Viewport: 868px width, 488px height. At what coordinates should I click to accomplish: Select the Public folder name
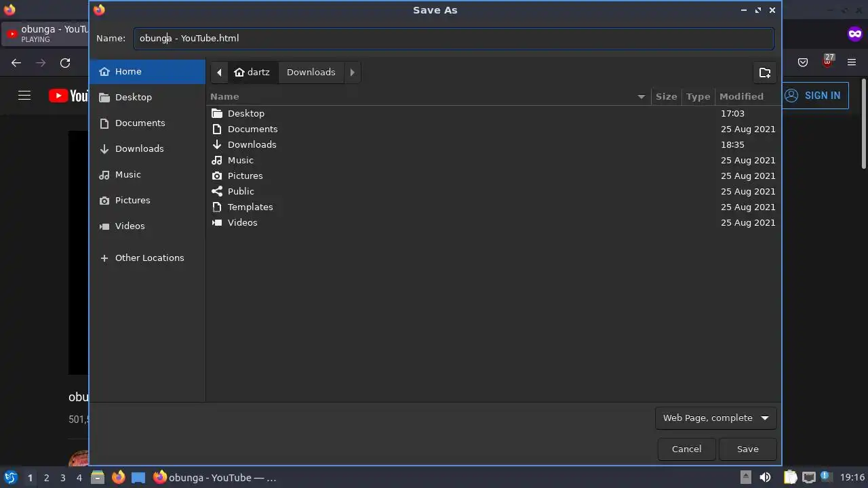241,191
